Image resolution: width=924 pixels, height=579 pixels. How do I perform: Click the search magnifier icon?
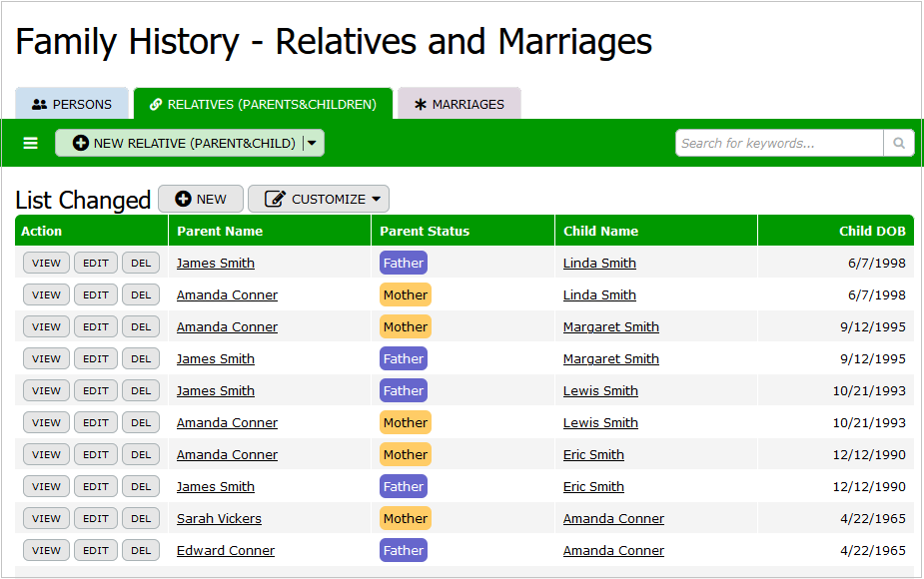(899, 143)
